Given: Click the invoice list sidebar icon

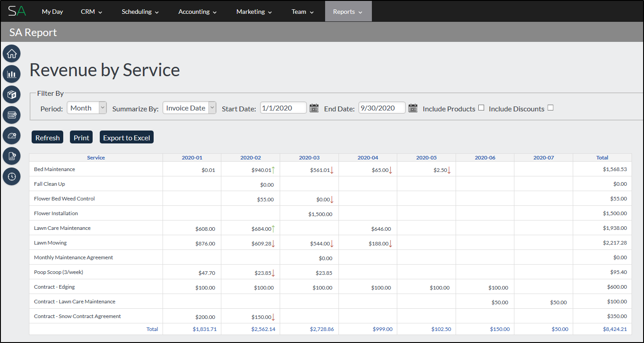Looking at the screenshot, I should [12, 115].
